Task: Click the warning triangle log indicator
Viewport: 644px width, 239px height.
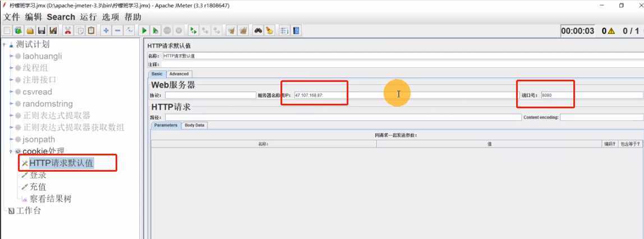Action: (611, 31)
